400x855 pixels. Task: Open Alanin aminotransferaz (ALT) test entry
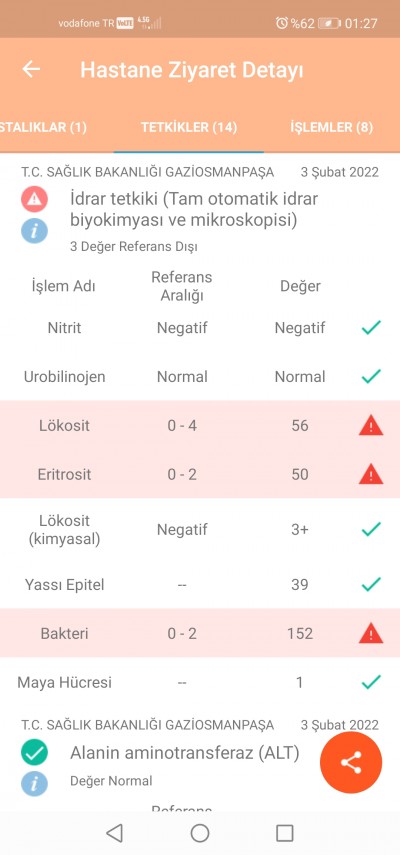coord(185,753)
